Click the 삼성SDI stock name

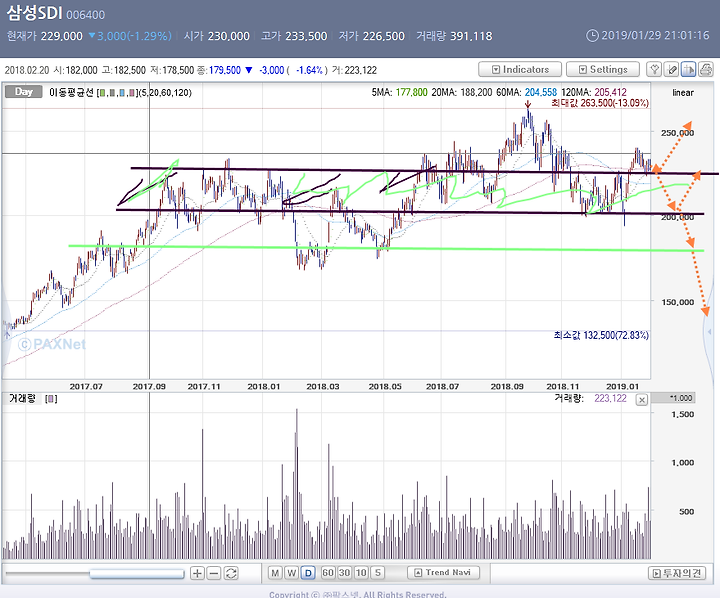[34, 13]
